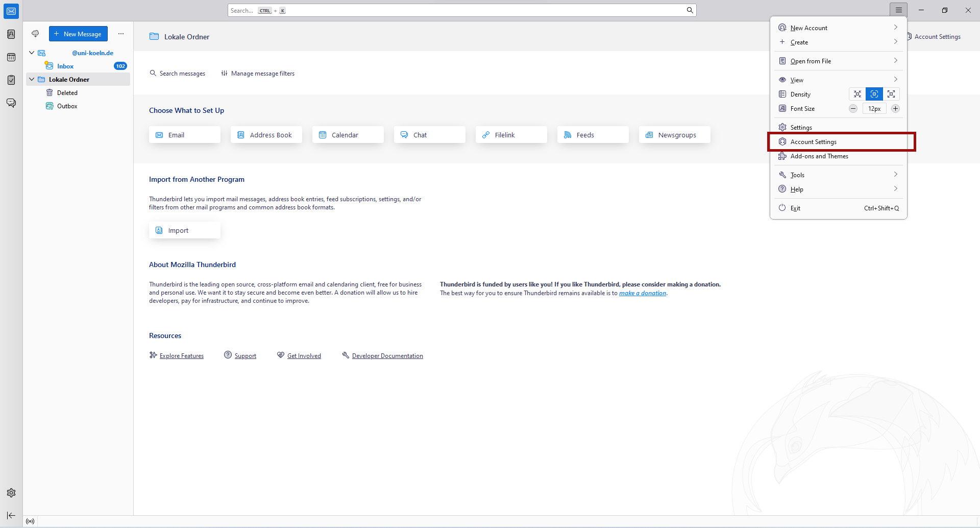Open the hamburger application menu button
Screen dimensions: 980x528
click(x=899, y=10)
